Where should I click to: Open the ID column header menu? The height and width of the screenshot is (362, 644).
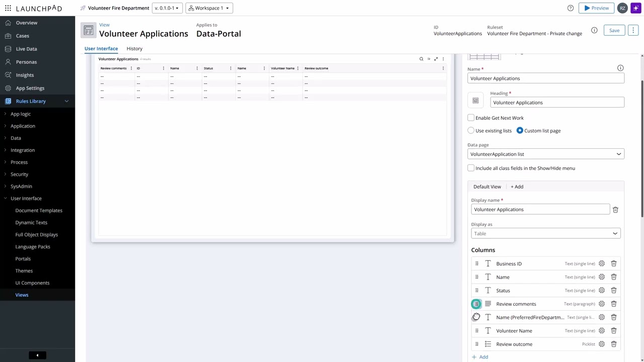(x=163, y=68)
